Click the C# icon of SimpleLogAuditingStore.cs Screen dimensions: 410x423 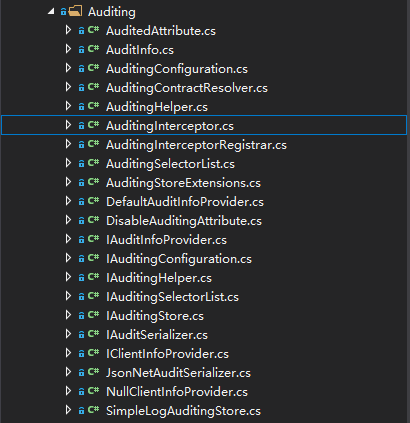[94, 410]
